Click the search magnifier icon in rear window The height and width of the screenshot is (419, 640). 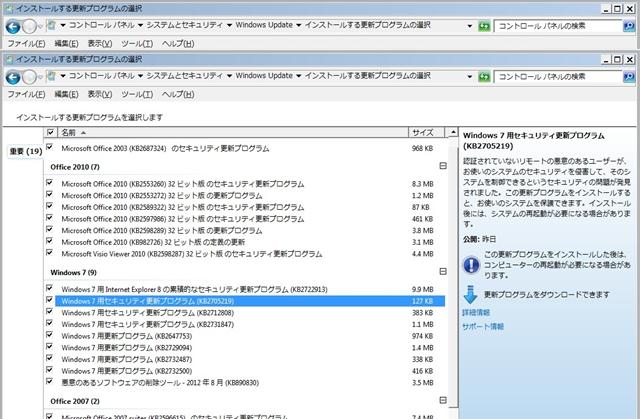pos(629,26)
